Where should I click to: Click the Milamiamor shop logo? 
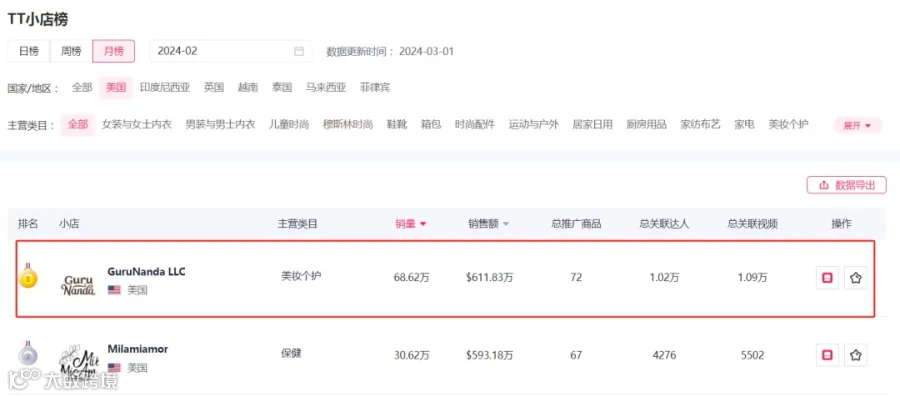[x=79, y=364]
